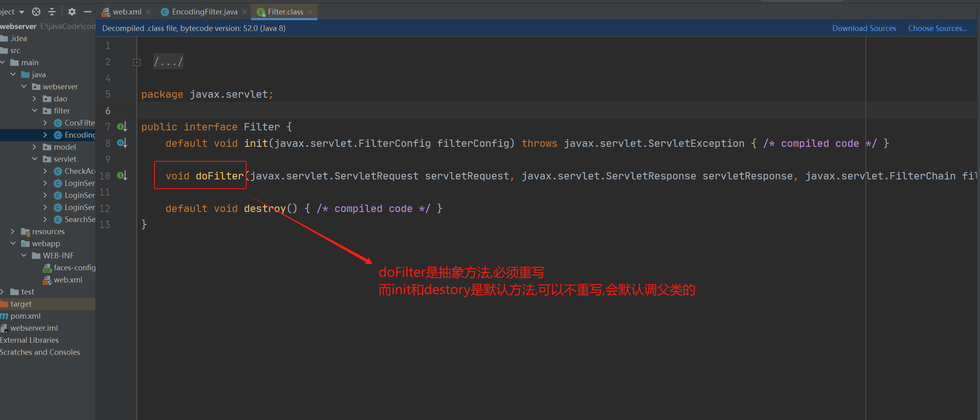The height and width of the screenshot is (420, 980).
Task: Open project view settings gear
Action: (72, 12)
